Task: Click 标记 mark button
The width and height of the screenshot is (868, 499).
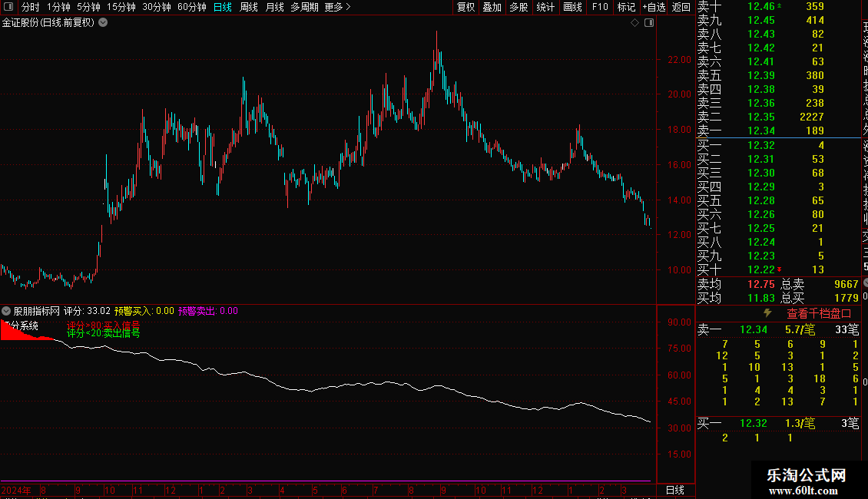Action: tap(626, 7)
